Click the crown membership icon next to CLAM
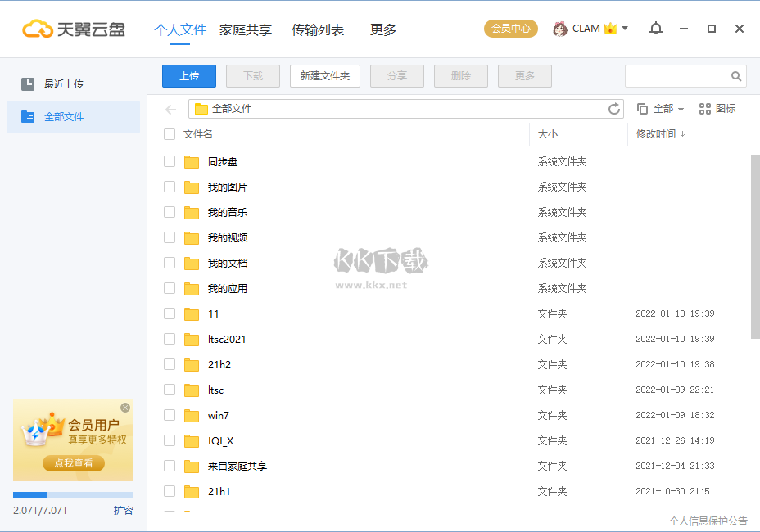Image resolution: width=760 pixels, height=532 pixels. pyautogui.click(x=610, y=29)
